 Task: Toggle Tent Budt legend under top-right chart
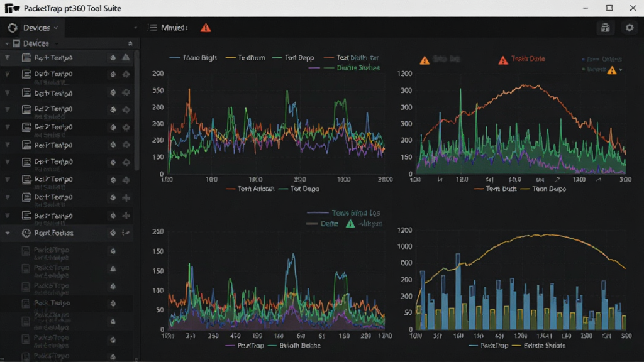click(x=496, y=189)
